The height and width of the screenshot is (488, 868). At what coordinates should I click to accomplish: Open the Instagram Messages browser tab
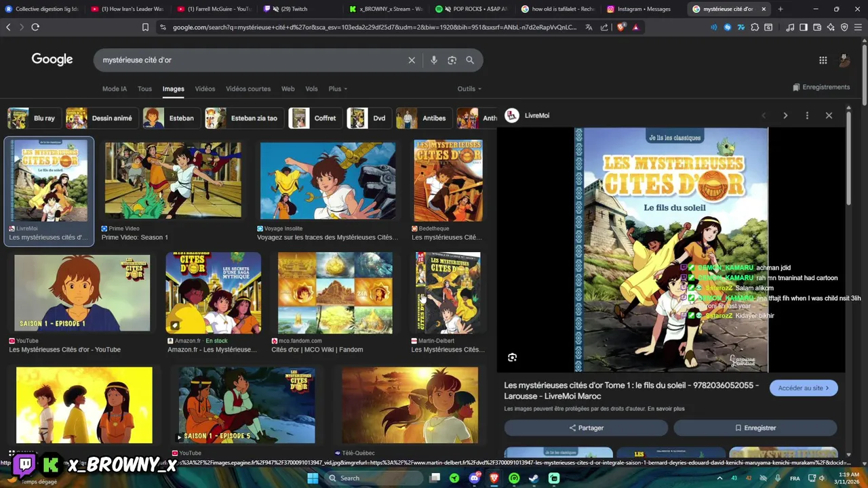[x=642, y=9]
